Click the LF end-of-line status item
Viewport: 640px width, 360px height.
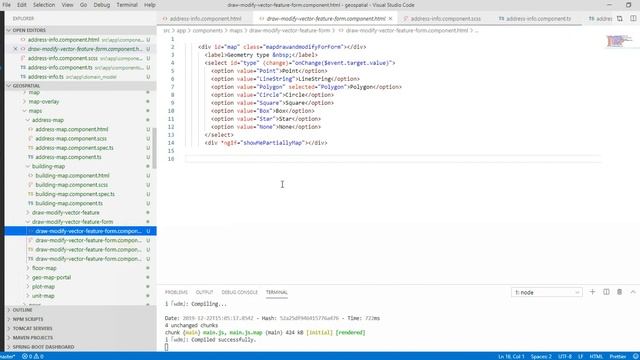pos(580,356)
